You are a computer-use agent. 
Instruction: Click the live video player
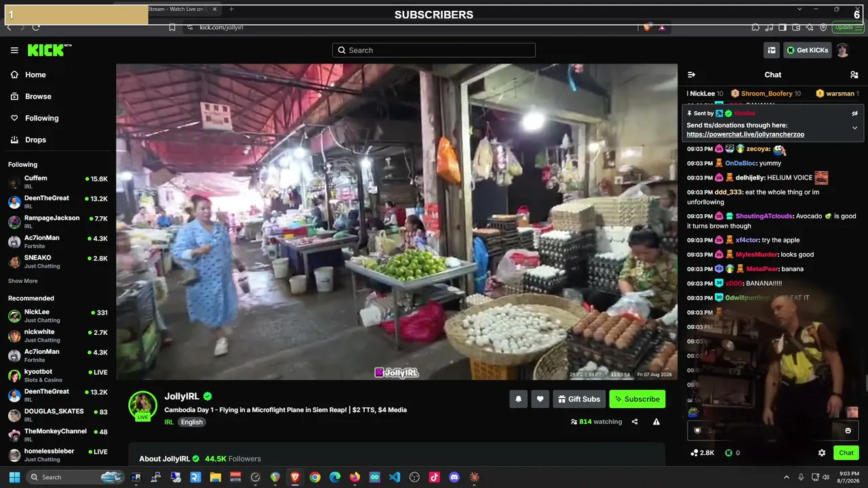click(x=397, y=222)
